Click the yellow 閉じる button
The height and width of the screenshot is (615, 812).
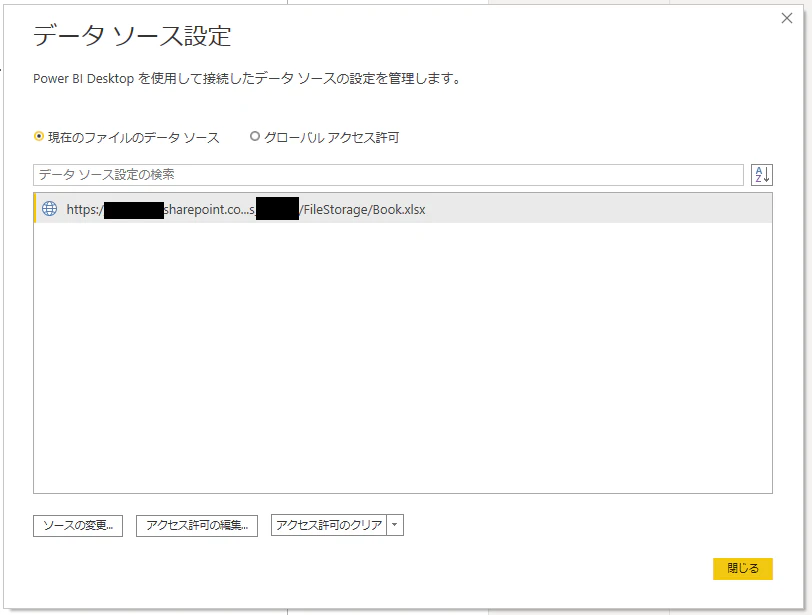point(743,568)
